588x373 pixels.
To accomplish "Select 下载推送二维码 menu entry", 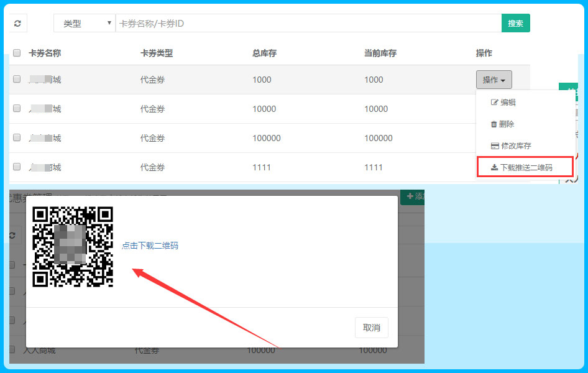I will click(526, 168).
